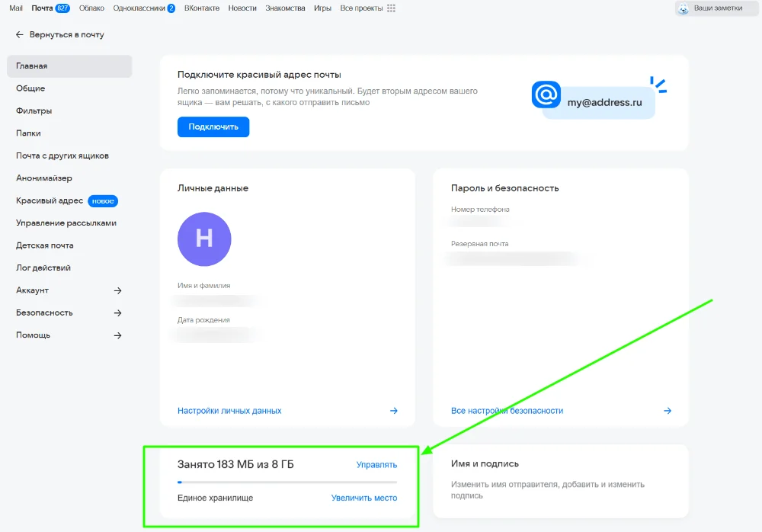Open the Имя и подпись card
Screen dimensions: 762x532
(x=560, y=481)
